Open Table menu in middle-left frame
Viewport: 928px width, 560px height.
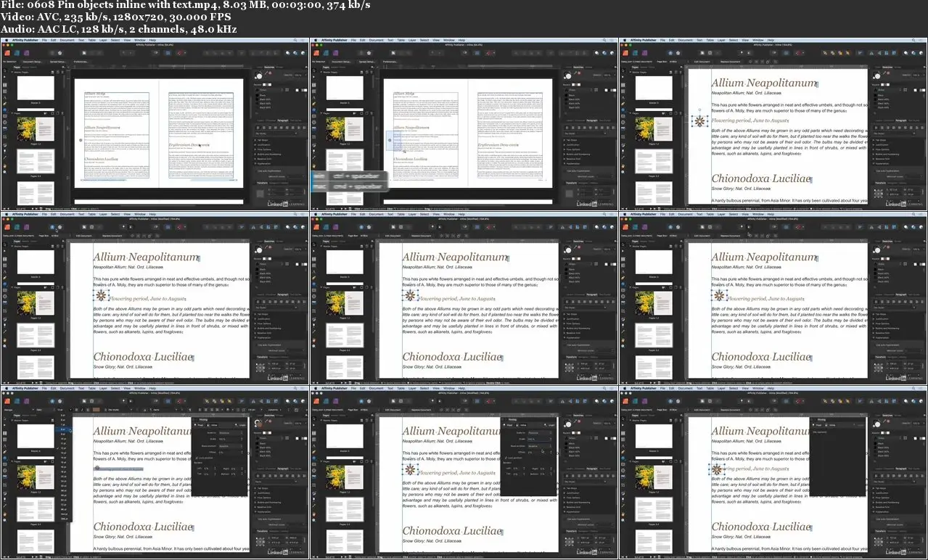click(91, 215)
